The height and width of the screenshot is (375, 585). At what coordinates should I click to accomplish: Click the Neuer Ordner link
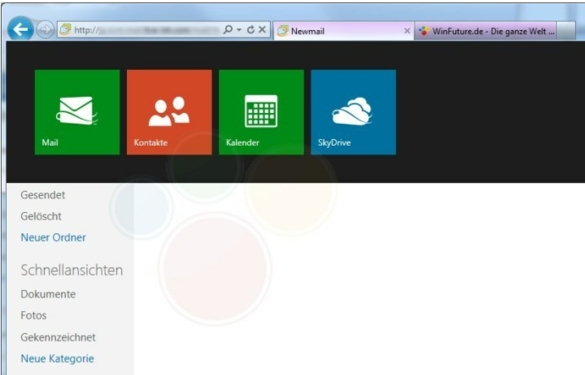coord(53,237)
